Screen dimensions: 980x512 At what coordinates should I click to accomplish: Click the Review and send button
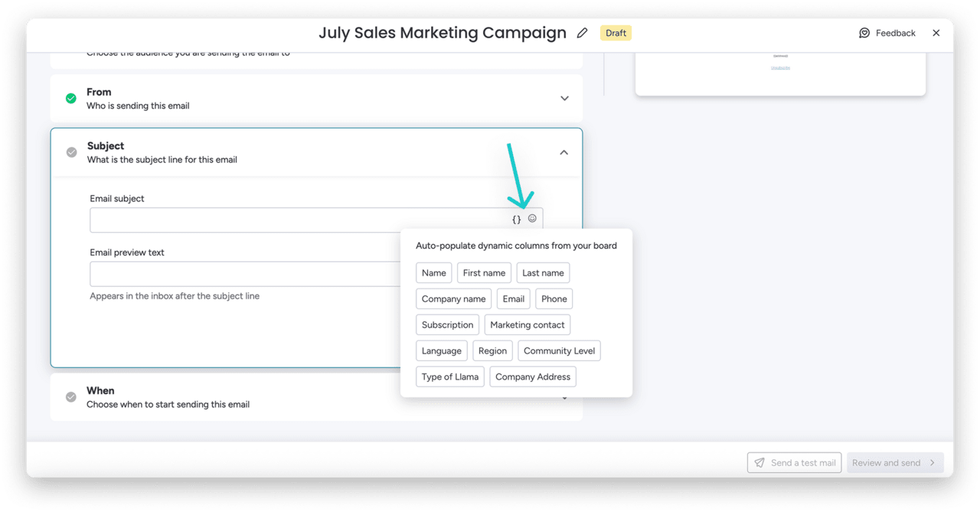click(890, 462)
